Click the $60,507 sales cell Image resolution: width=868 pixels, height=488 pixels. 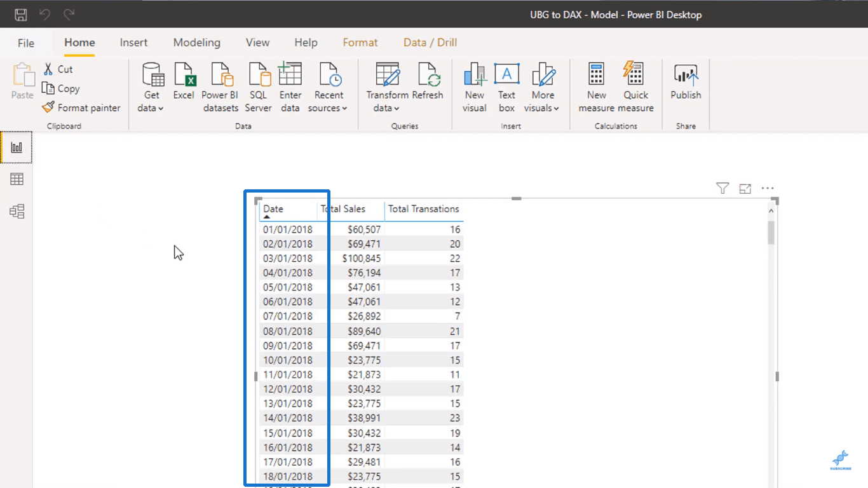click(x=364, y=229)
